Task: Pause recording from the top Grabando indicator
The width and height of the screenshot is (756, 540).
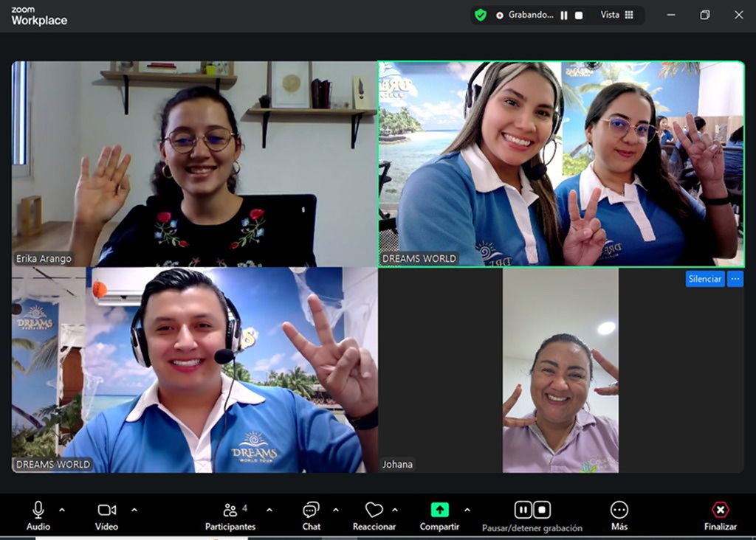Action: coord(564,15)
